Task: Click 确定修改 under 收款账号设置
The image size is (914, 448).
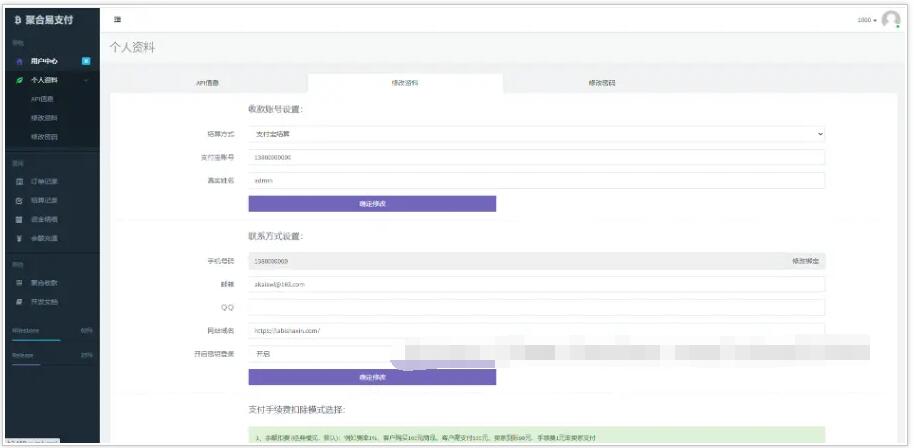Action: coord(372,204)
